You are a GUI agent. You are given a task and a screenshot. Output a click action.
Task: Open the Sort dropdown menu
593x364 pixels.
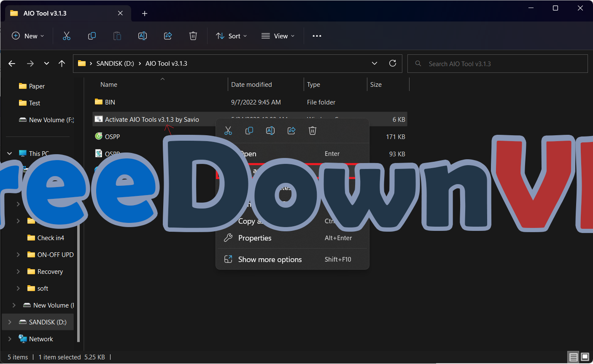click(x=231, y=36)
